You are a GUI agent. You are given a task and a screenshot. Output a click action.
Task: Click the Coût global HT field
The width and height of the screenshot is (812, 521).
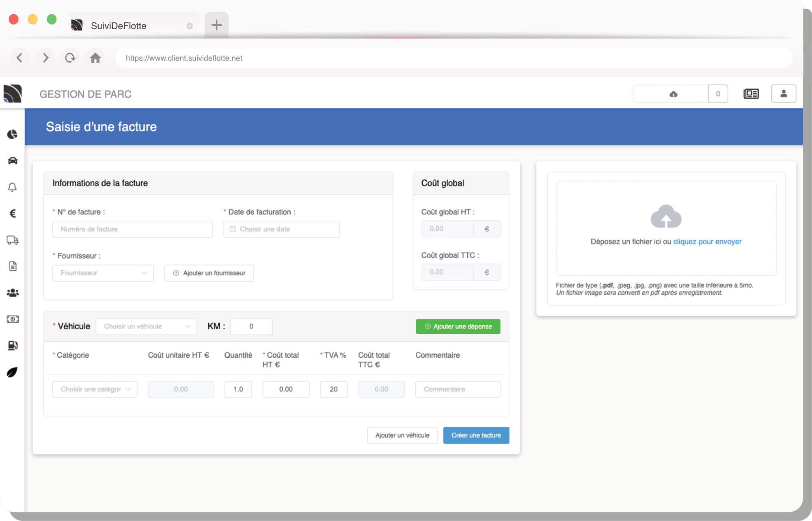click(447, 229)
